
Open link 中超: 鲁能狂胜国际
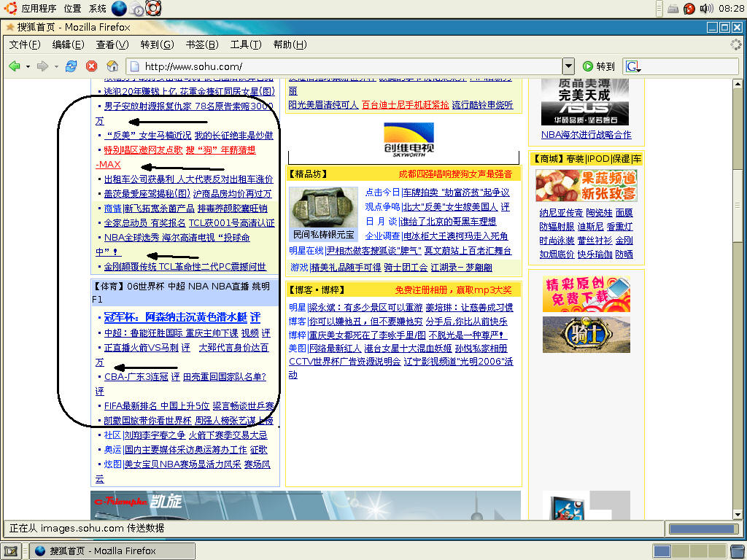[x=144, y=333]
